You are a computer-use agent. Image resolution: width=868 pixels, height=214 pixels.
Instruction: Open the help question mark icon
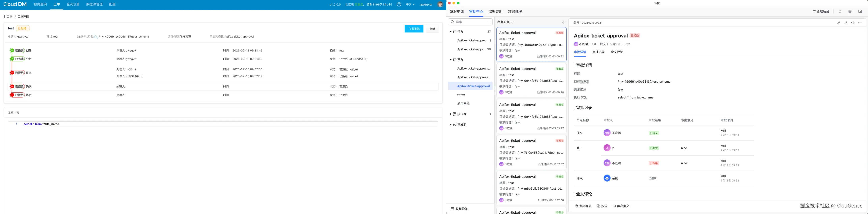[399, 4]
